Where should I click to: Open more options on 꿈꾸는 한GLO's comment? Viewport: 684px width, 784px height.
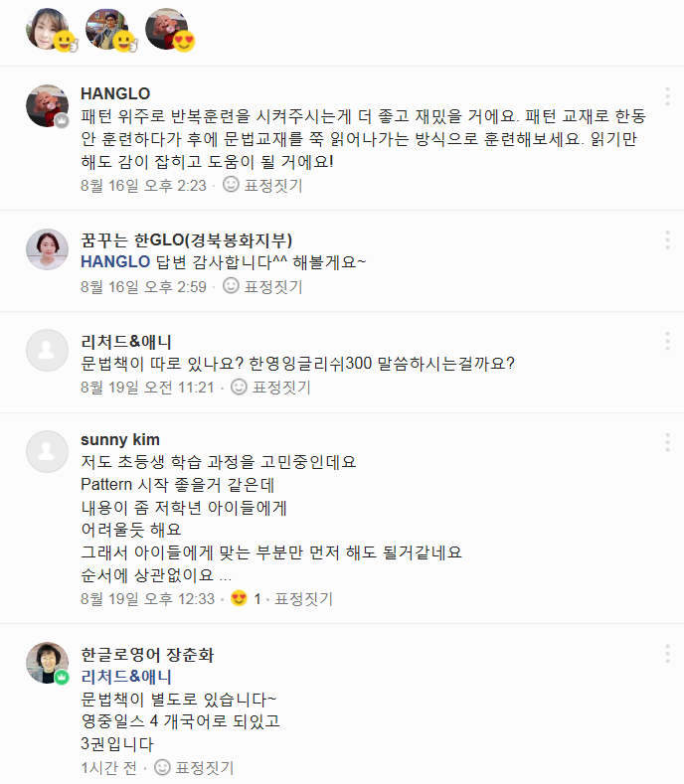click(667, 239)
